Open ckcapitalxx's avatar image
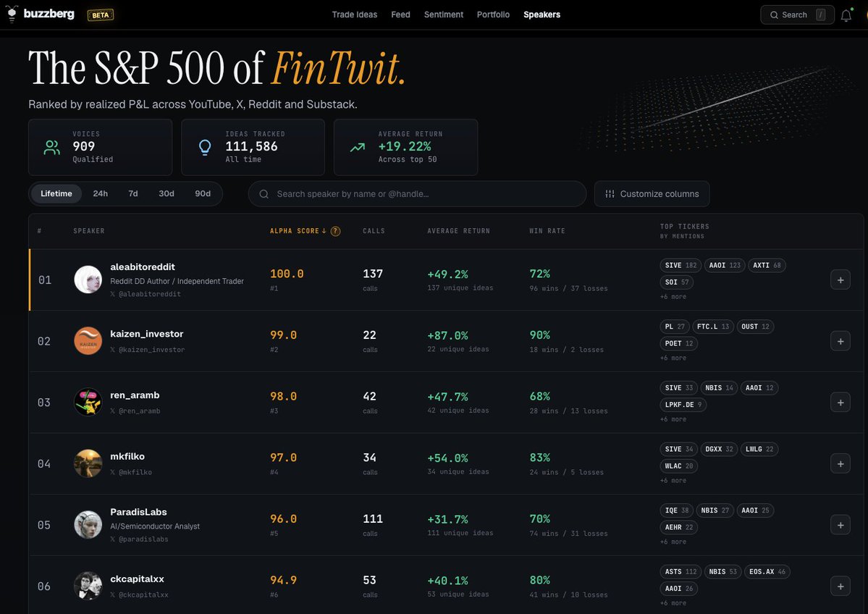868x614 pixels. coord(88,586)
